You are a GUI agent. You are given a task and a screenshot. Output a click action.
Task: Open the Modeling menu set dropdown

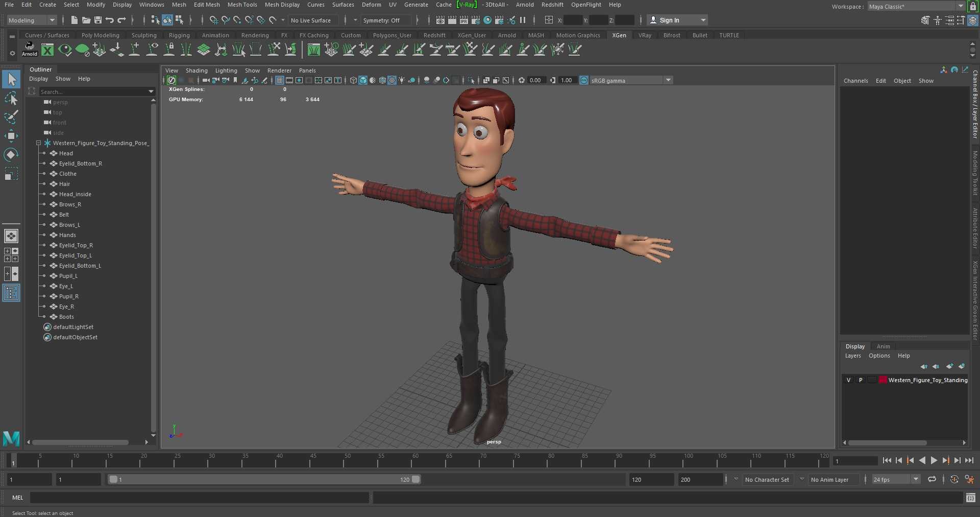pyautogui.click(x=31, y=20)
